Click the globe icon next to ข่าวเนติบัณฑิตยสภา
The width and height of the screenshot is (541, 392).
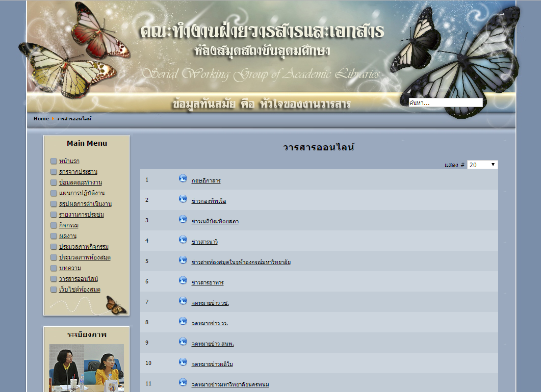coord(183,220)
